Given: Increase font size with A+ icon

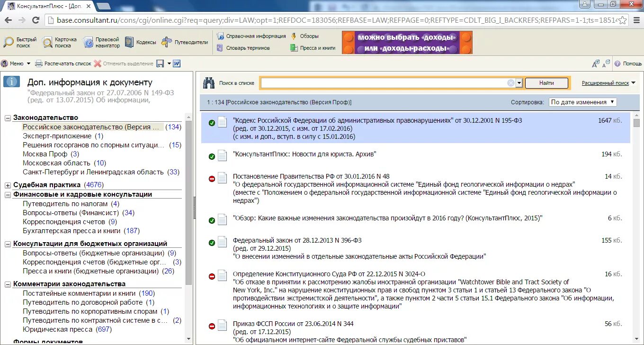Looking at the screenshot, I should pos(596,64).
